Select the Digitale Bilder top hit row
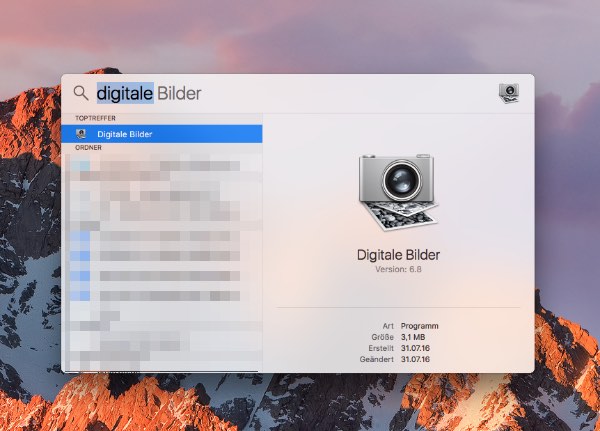The height and width of the screenshot is (431, 600). [x=162, y=134]
